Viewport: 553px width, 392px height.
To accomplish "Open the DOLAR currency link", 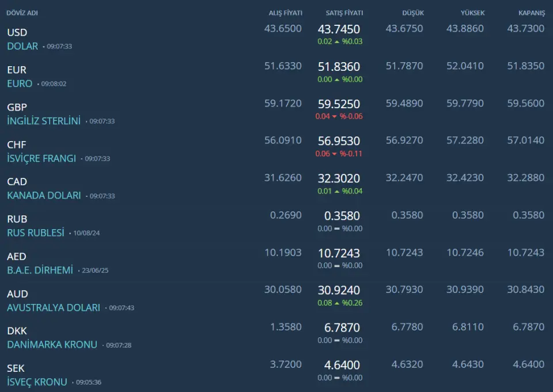I will 22,46.
